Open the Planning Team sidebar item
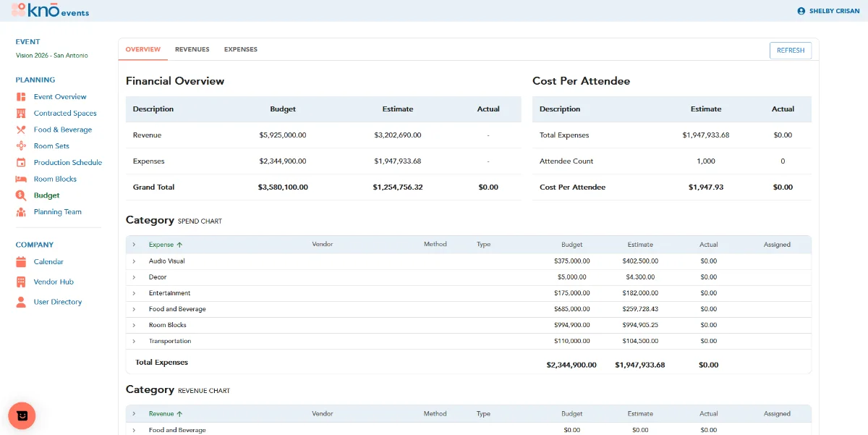This screenshot has width=868, height=435. [58, 212]
